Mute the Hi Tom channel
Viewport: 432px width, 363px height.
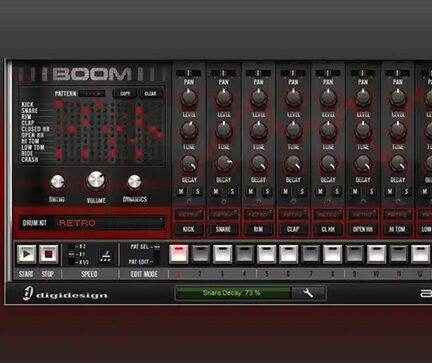coord(390,192)
